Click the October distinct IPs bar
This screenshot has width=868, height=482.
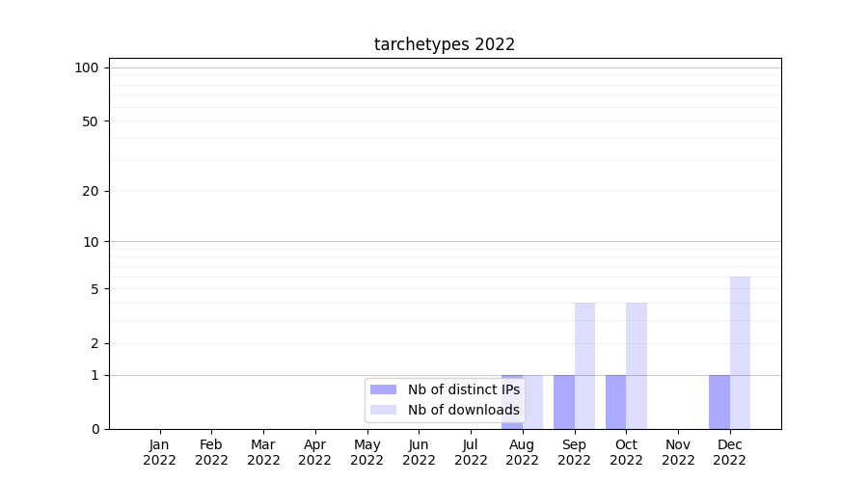(615, 402)
